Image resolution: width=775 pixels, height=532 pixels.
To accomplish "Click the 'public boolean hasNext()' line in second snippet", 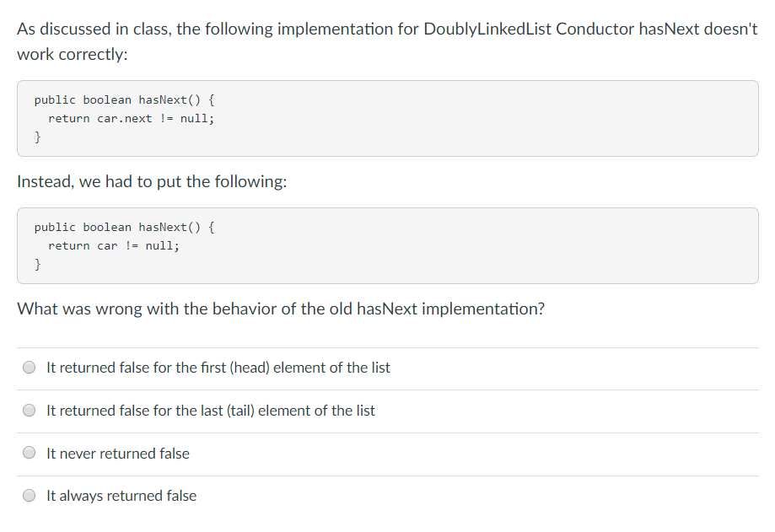I will 123,227.
